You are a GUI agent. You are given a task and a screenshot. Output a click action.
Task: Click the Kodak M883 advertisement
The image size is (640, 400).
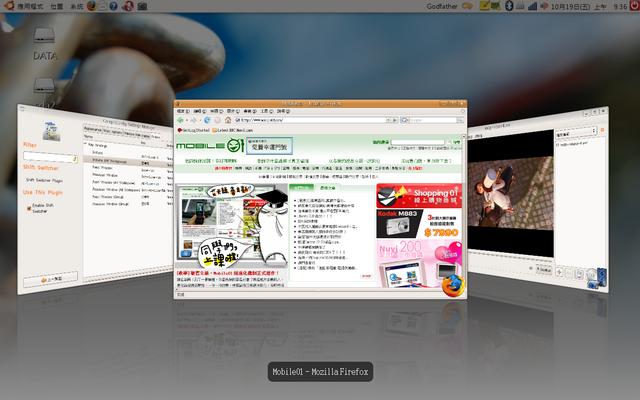pyautogui.click(x=419, y=224)
